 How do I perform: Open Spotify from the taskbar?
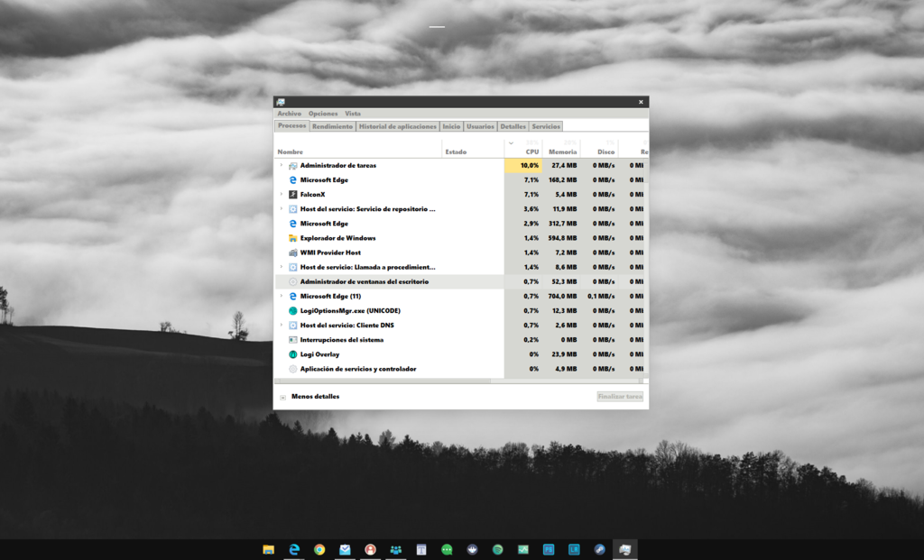point(498,549)
